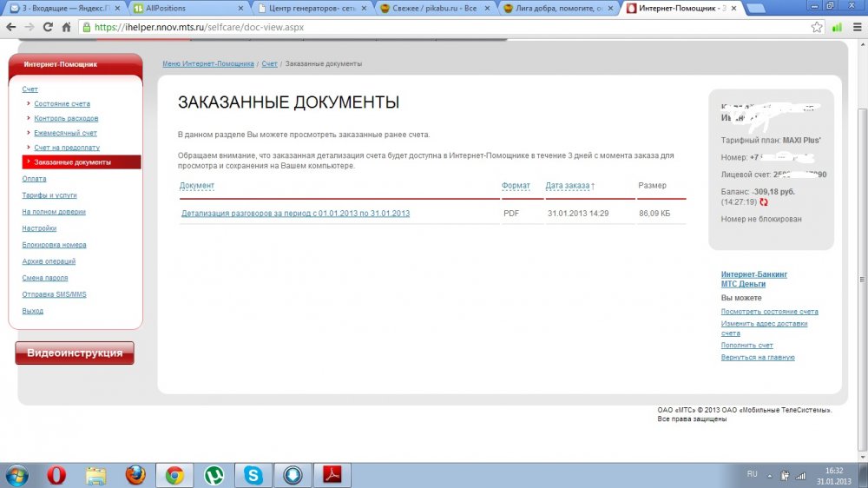Image resolution: width=868 pixels, height=488 pixels.
Task: Click the browser back arrow
Action: [x=11, y=27]
